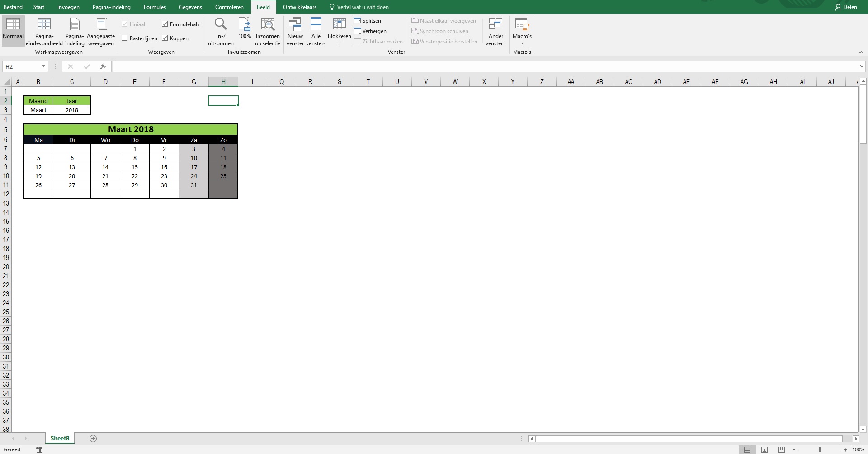Add a new sheet with the plus icon
The image size is (868, 454).
93,438
